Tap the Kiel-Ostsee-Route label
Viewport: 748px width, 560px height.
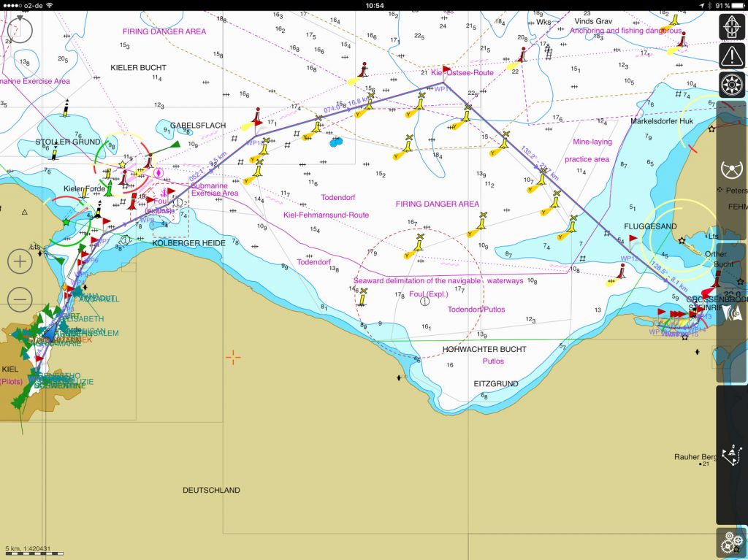pyautogui.click(x=462, y=73)
